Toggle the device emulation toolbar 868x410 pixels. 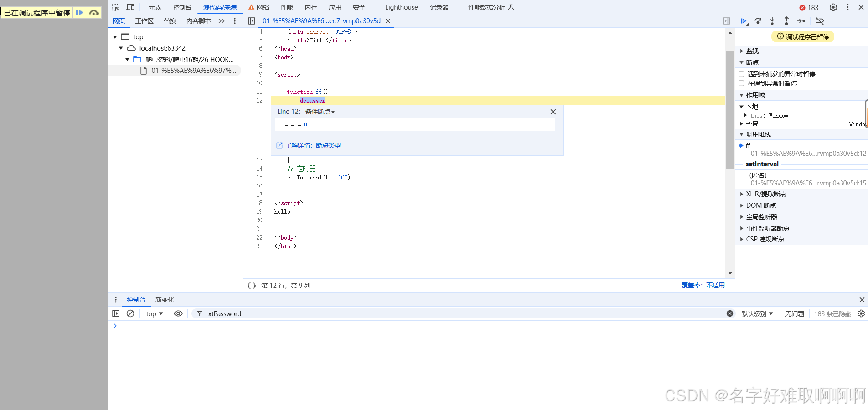pos(130,7)
